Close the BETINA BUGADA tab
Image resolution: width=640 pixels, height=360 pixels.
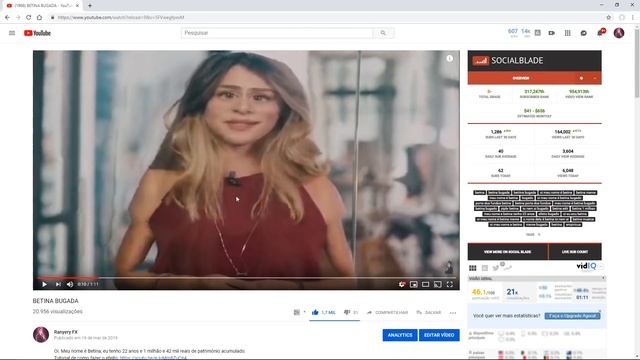78,6
